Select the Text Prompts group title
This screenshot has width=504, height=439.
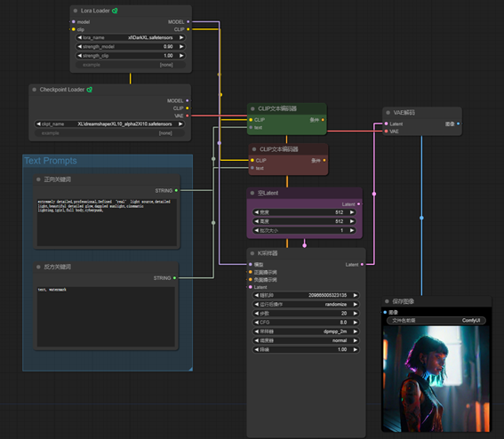point(51,161)
